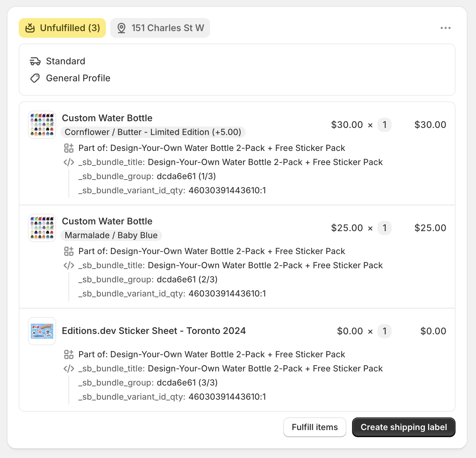Click the Standard shipping truck icon
476x458 pixels.
(35, 61)
